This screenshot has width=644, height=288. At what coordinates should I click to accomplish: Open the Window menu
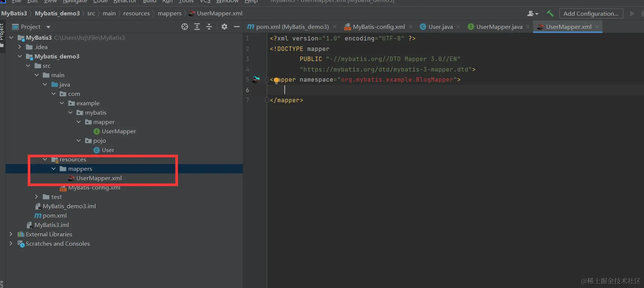coord(227,1)
